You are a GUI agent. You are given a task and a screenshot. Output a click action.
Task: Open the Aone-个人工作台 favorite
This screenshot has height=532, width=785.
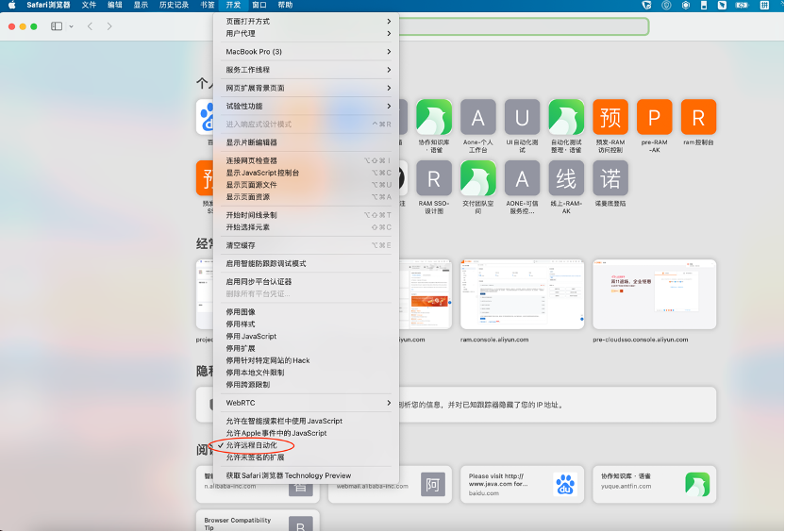pos(478,117)
